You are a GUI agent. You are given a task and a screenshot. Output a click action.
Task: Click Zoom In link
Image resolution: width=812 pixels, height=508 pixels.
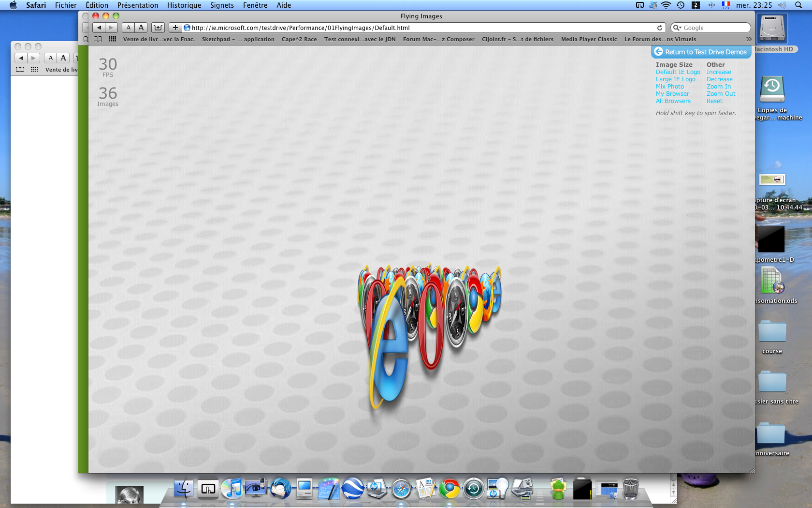coord(718,87)
